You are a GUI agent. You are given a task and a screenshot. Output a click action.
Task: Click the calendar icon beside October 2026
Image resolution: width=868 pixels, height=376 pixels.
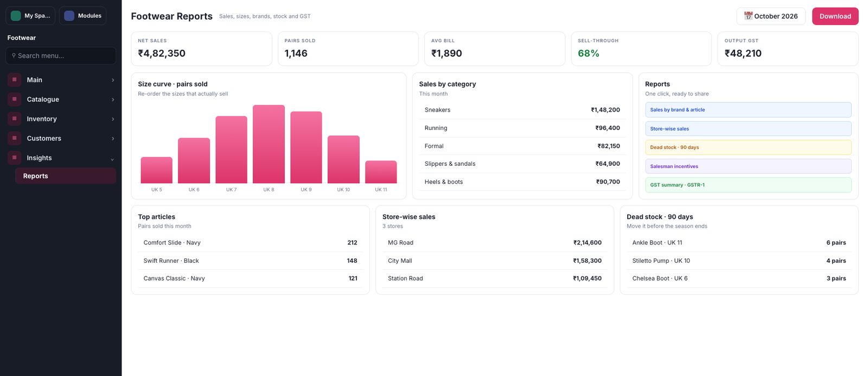point(748,16)
